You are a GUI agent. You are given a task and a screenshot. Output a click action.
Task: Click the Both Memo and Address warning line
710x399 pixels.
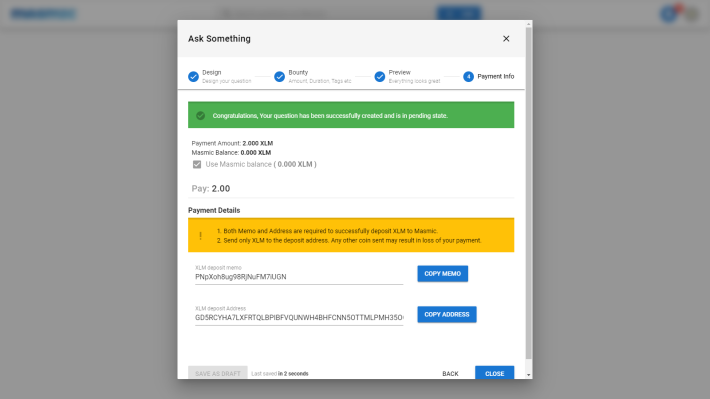point(327,231)
